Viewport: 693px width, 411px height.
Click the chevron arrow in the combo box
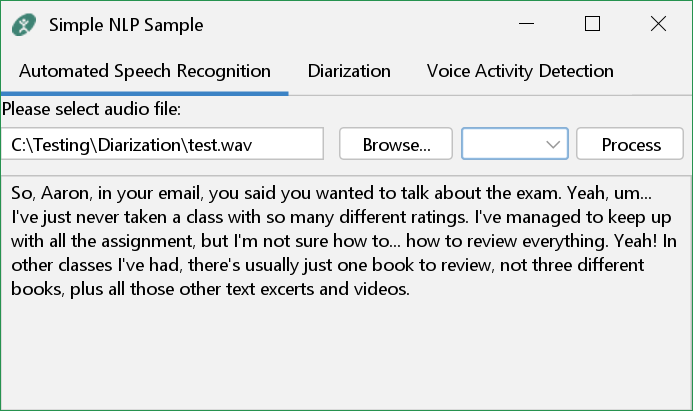point(553,145)
